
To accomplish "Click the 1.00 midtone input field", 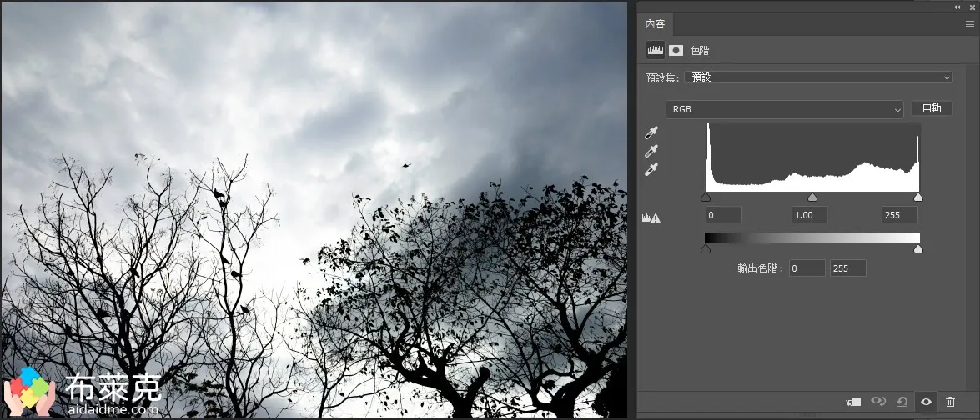I will (x=808, y=215).
